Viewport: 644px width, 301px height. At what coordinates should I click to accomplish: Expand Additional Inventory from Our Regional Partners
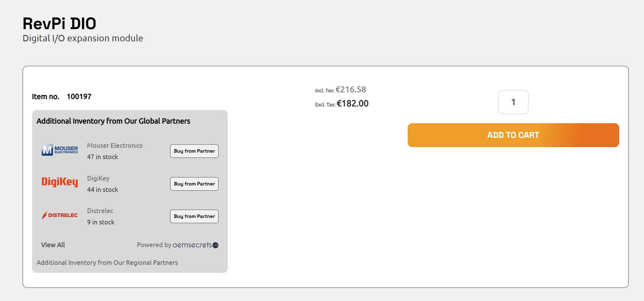point(107,262)
